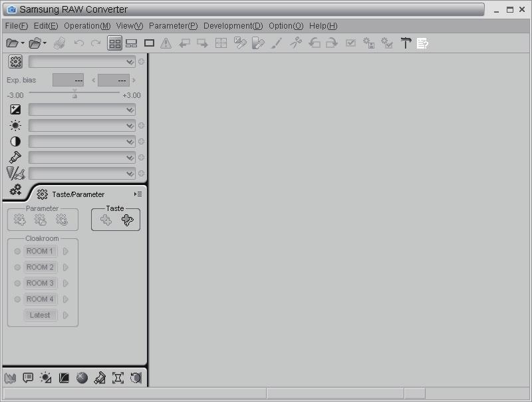
Task: Open the tone curve icon at bottom
Action: (x=64, y=377)
